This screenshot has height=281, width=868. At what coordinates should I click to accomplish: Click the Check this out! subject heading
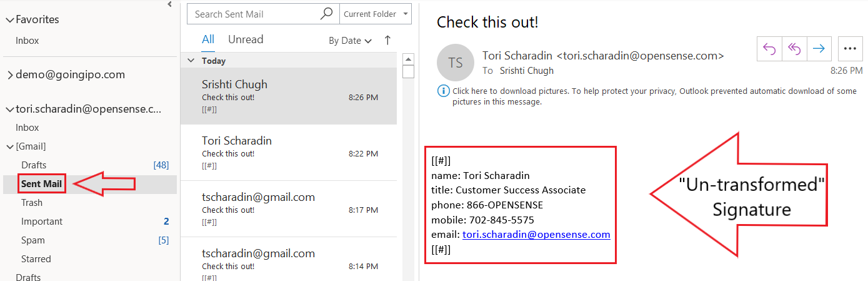pos(487,23)
